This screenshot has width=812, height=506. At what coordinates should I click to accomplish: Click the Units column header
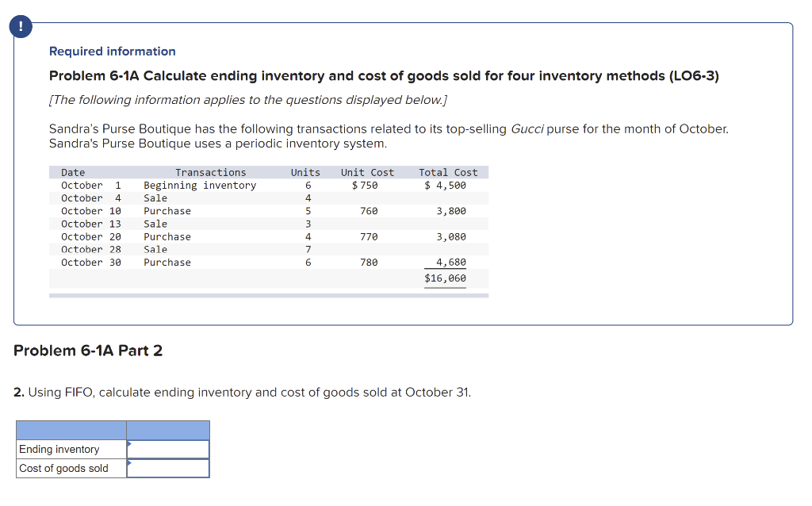pyautogui.click(x=305, y=172)
